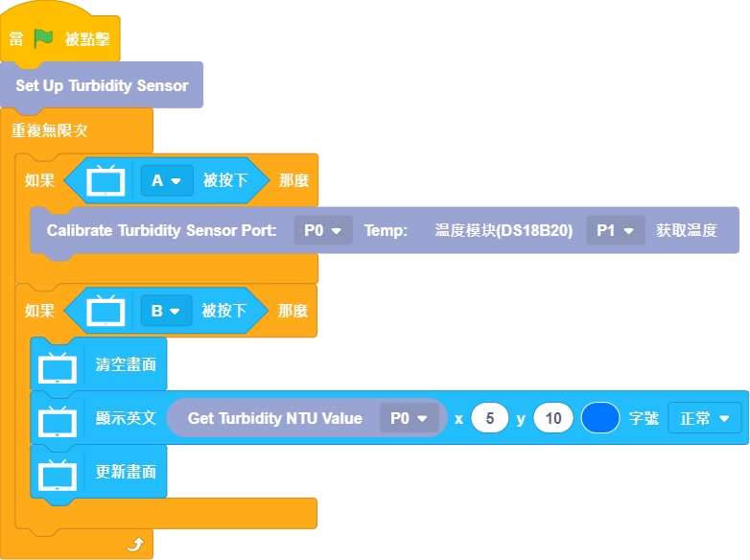Select the Calibrate Turbidity Sensor block label
Screen dimensions: 750x560
[161, 230]
